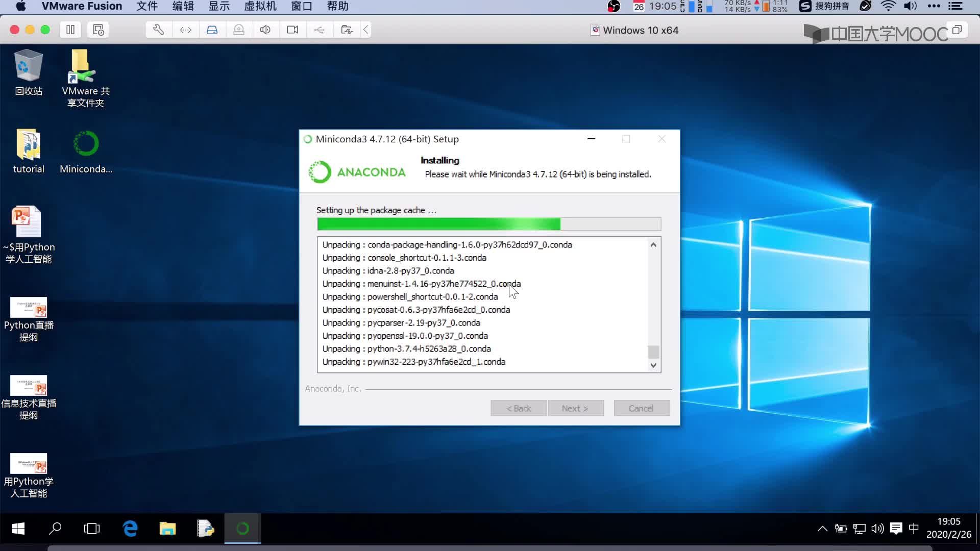Select the 用Python学人工智能 presentation icon

29,475
